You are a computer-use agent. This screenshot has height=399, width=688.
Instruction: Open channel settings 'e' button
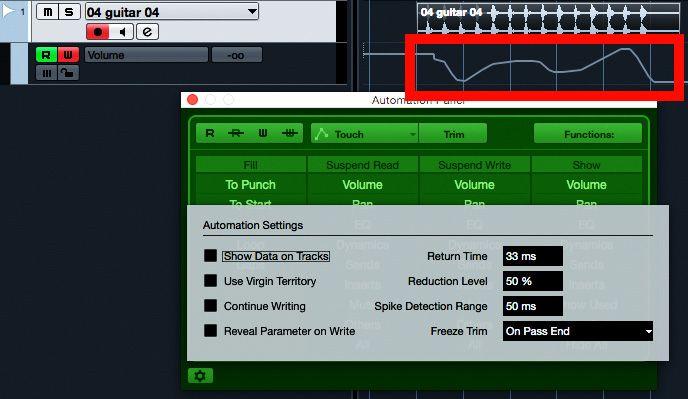pyautogui.click(x=147, y=32)
